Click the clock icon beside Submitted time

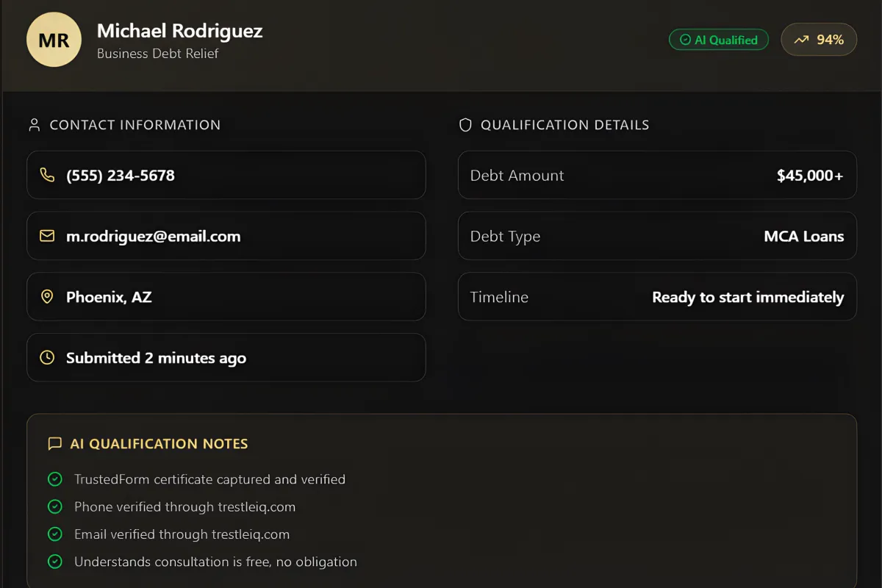47,358
